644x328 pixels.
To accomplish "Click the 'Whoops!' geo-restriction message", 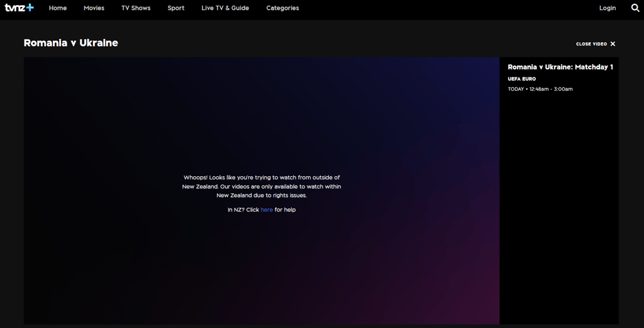I will (x=262, y=186).
